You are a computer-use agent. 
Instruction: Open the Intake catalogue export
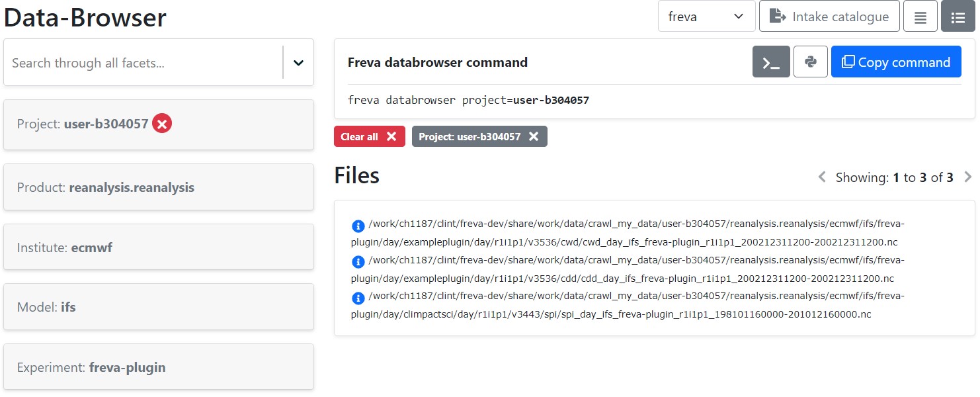(x=829, y=16)
